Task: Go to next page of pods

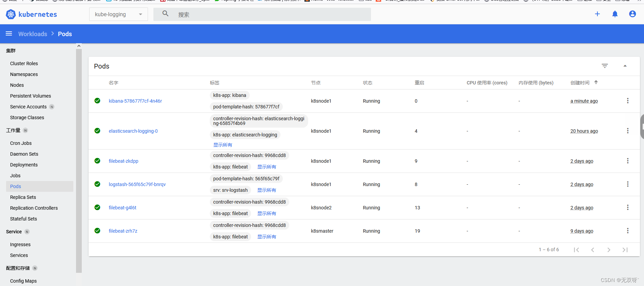Action: pyautogui.click(x=609, y=250)
